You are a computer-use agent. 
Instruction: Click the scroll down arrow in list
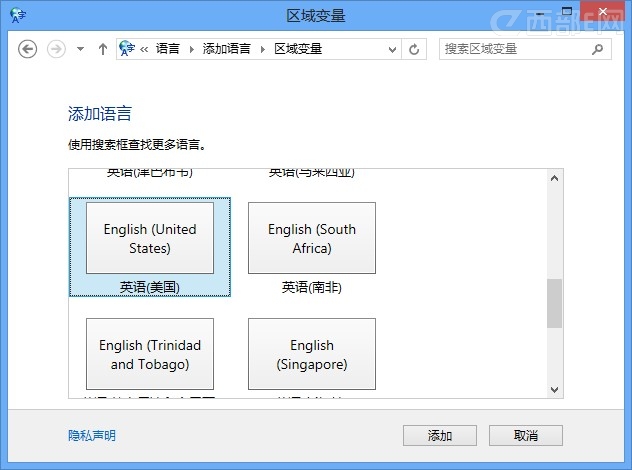coord(554,389)
